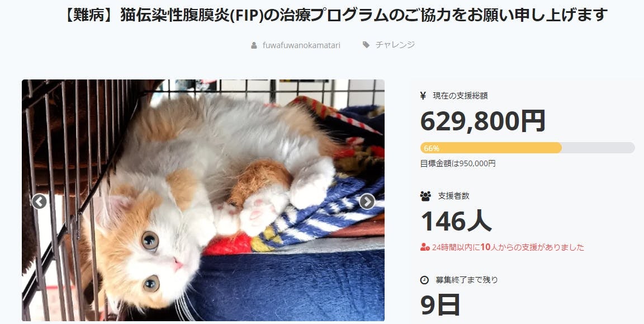Click the 目標金額は950,000円 goal text
Screen dimensions: 644x324
pyautogui.click(x=458, y=163)
